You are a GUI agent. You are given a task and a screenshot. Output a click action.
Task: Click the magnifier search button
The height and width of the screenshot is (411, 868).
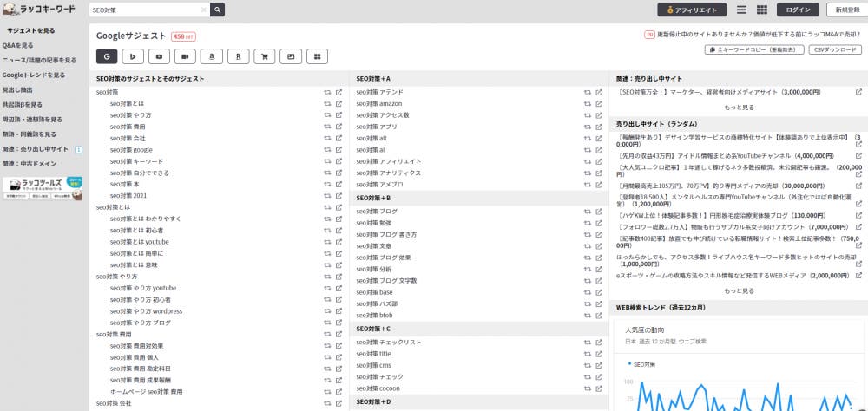pyautogui.click(x=218, y=10)
